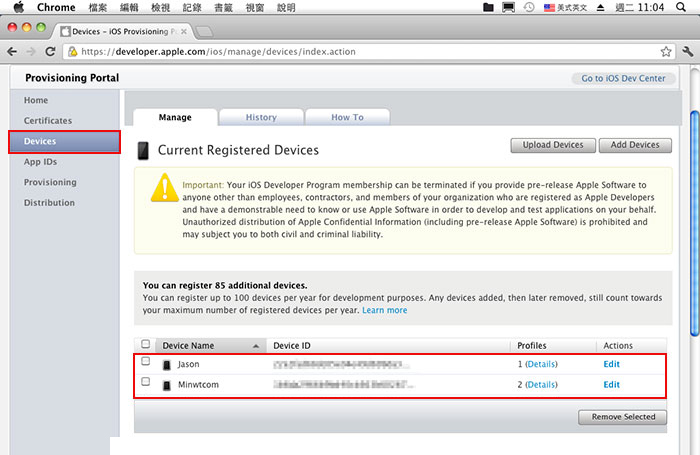The image size is (700, 455).
Task: Check the Minwtcom device checkbox
Action: click(146, 381)
